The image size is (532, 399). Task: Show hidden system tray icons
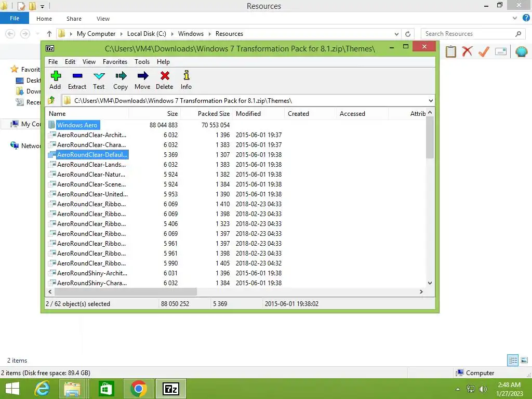[458, 389]
